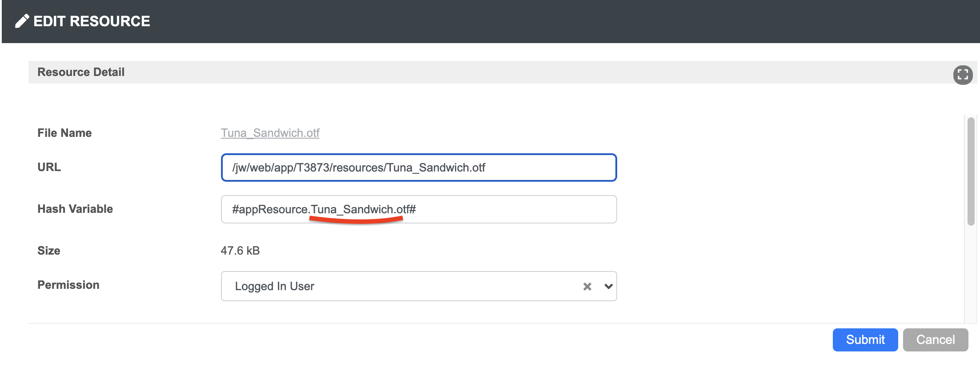Screen dimensions: 980x375
Task: Click the Permission label
Action: pyautogui.click(x=68, y=285)
